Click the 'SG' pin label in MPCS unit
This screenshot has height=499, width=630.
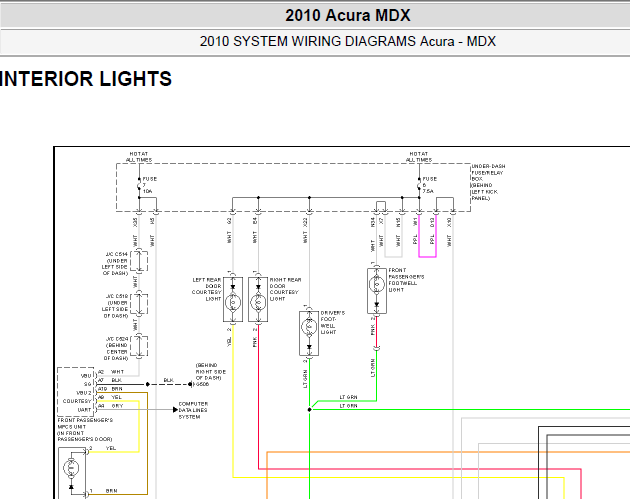88,384
